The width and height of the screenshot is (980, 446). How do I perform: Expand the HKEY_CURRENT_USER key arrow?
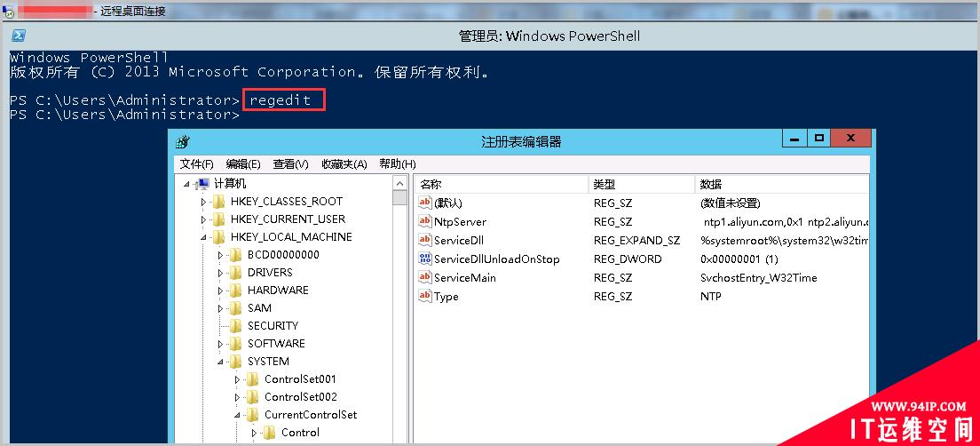point(203,219)
